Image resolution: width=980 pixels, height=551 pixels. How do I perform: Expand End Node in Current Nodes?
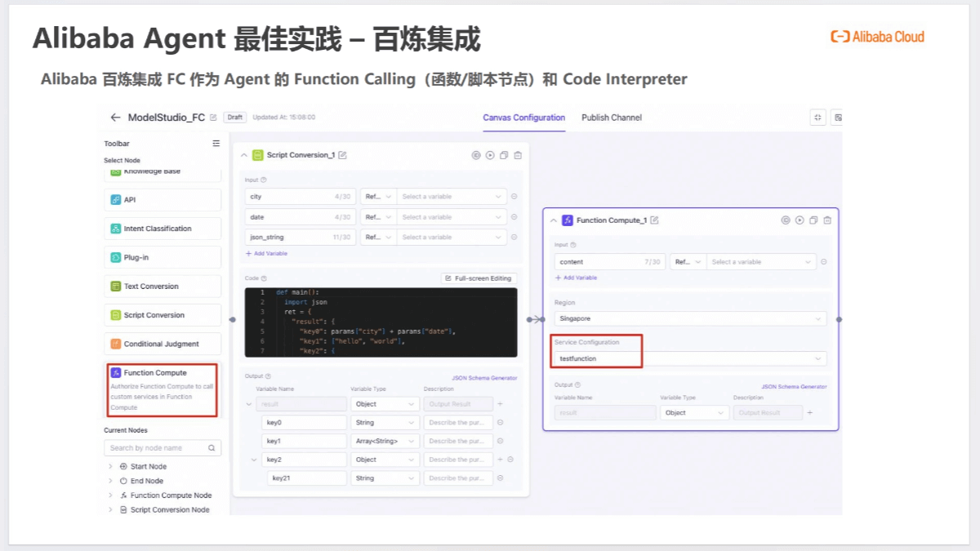coord(110,481)
